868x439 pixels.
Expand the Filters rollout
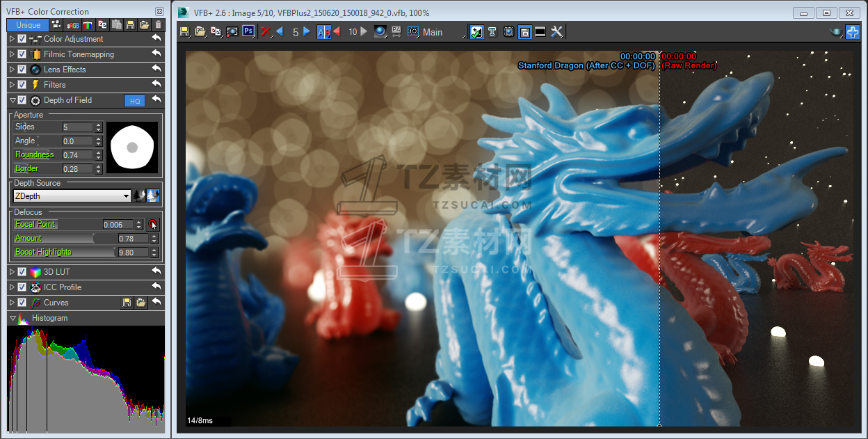13,85
